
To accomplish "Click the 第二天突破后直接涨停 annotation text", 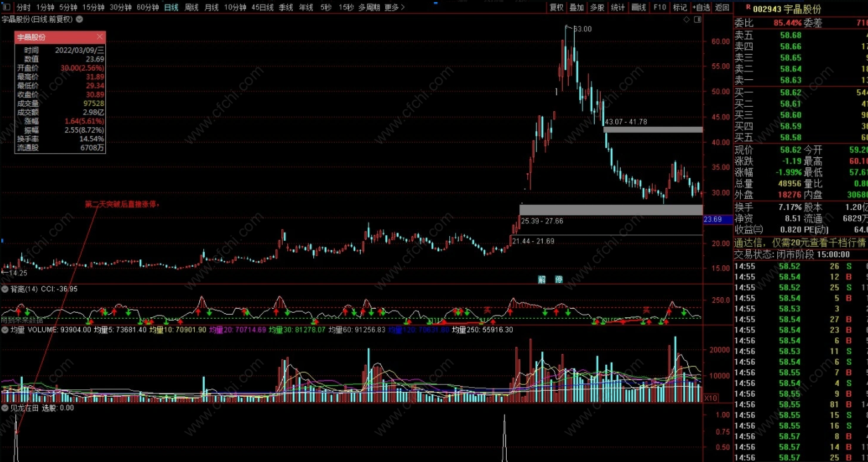I will click(x=123, y=204).
